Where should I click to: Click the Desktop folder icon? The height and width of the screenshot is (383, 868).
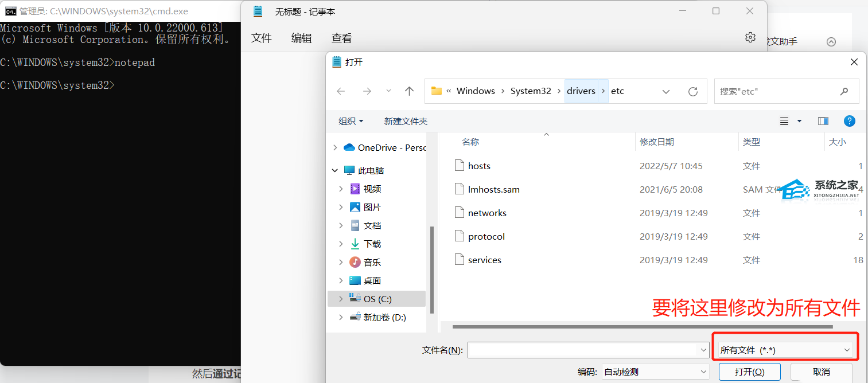point(355,280)
